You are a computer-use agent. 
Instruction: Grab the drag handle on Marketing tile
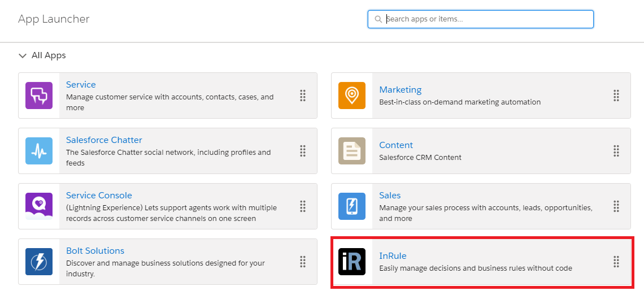(616, 96)
